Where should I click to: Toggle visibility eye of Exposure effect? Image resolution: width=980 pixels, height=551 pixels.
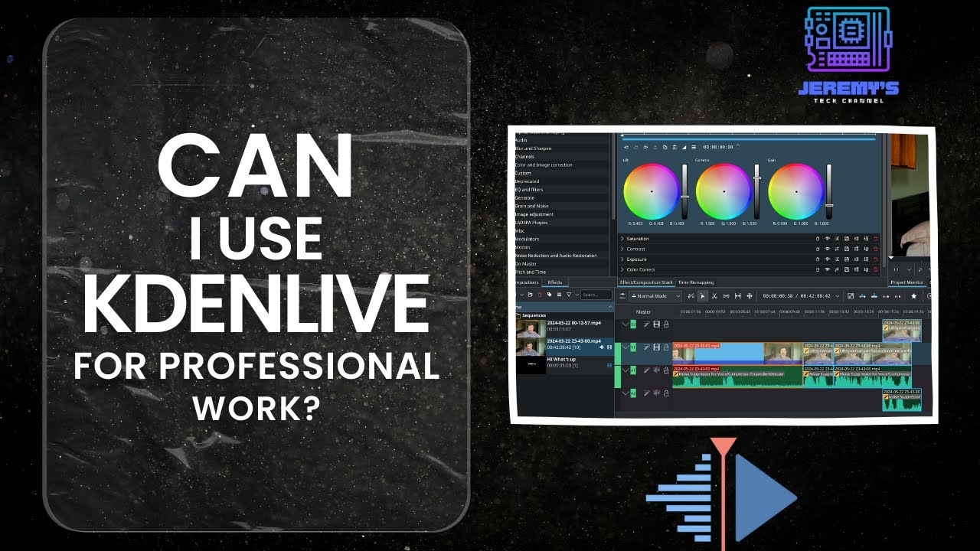[828, 259]
